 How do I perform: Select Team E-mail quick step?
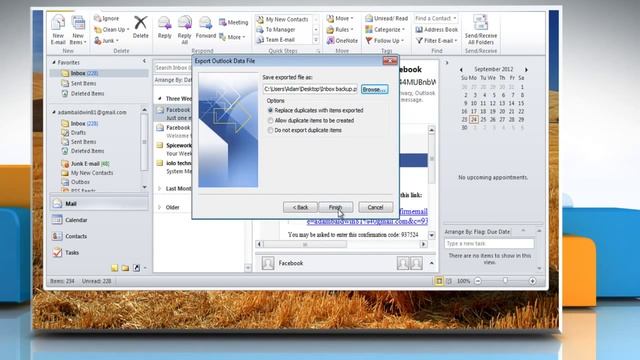[276, 40]
